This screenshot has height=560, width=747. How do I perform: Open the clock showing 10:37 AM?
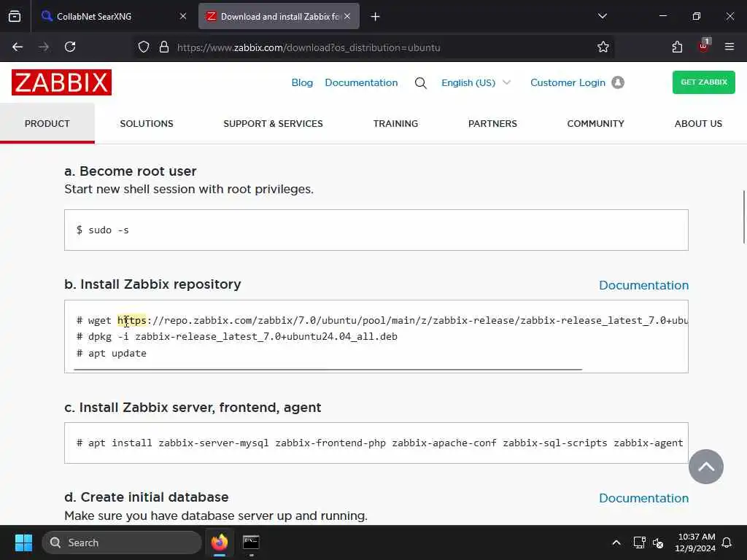pyautogui.click(x=695, y=542)
